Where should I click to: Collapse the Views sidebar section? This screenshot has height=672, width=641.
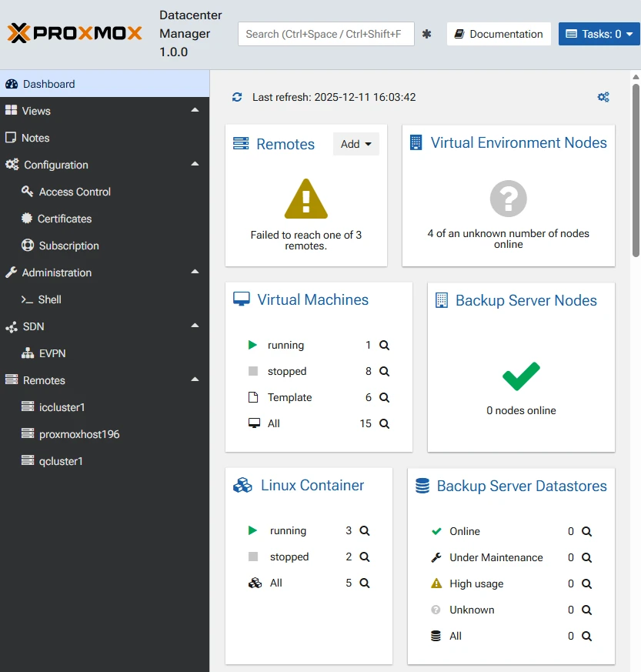click(195, 111)
